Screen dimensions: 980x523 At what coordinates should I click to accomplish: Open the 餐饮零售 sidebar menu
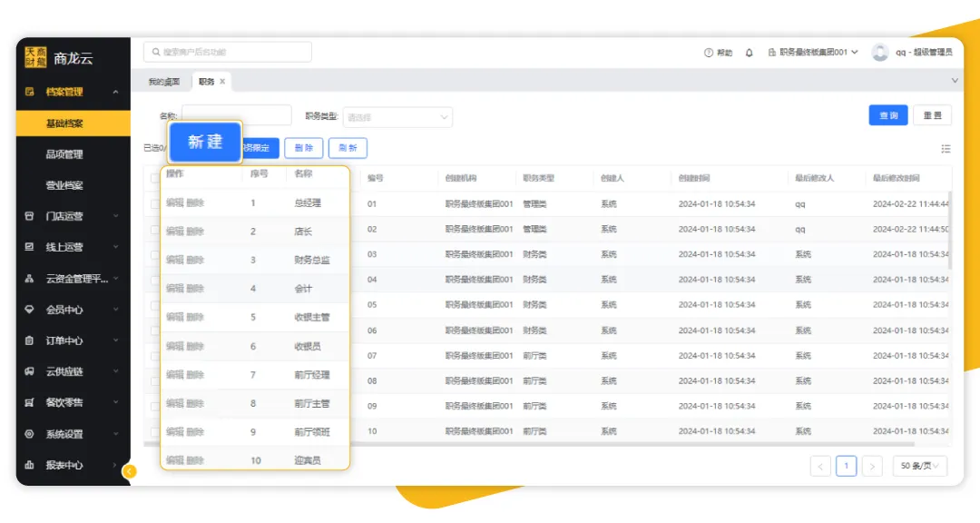click(x=73, y=402)
